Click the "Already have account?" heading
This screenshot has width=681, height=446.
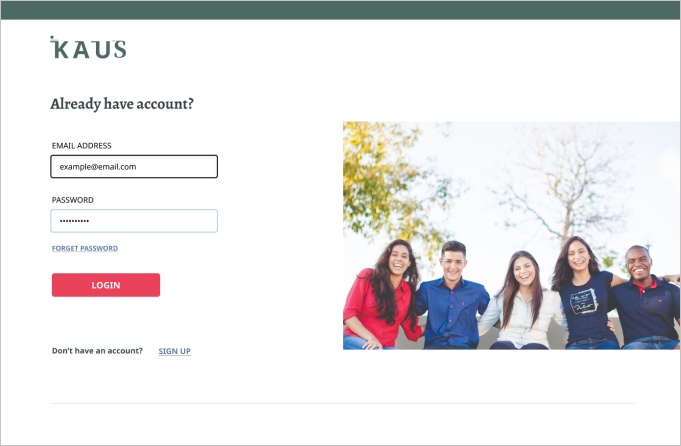click(x=122, y=104)
